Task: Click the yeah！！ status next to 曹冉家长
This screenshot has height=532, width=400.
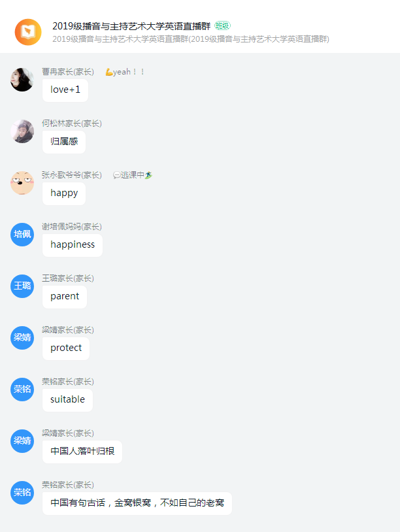Action: [125, 72]
